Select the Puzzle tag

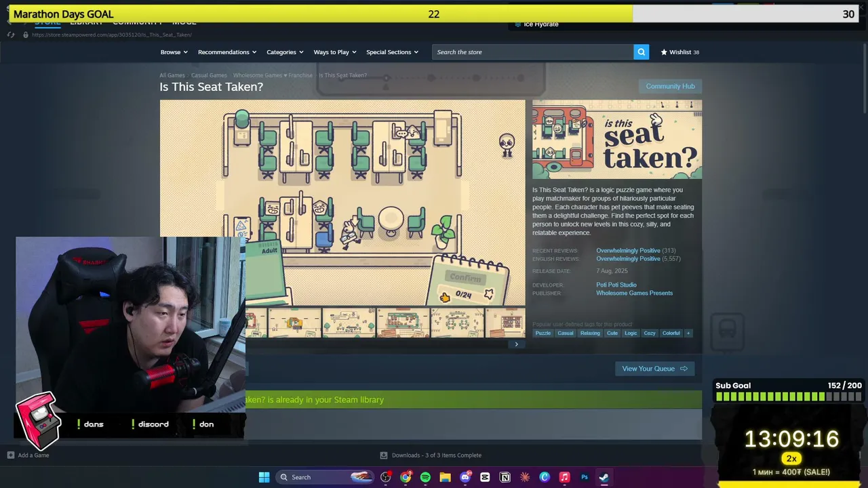543,333
